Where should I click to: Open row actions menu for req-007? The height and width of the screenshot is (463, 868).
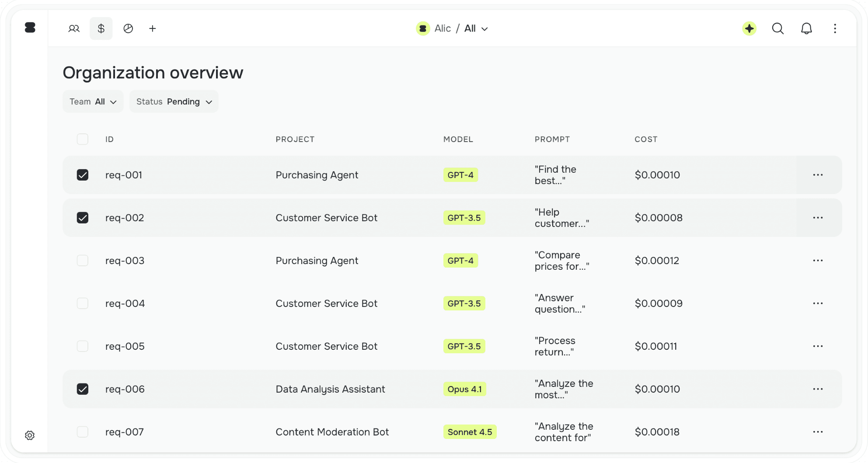818,432
